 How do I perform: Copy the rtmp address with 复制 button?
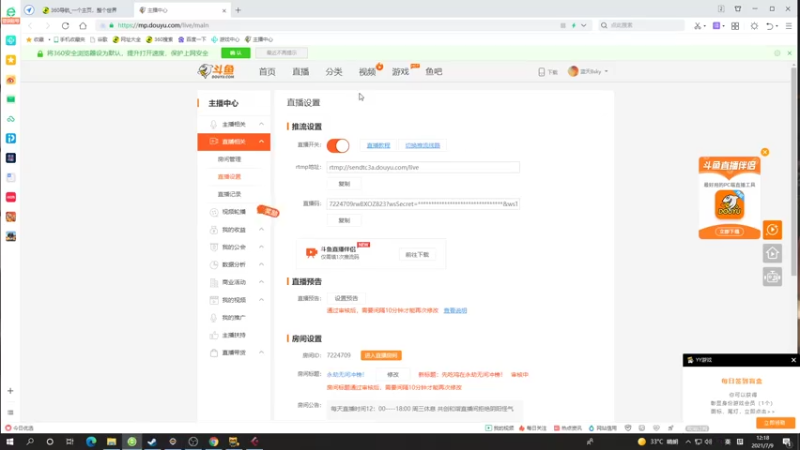[x=344, y=184]
